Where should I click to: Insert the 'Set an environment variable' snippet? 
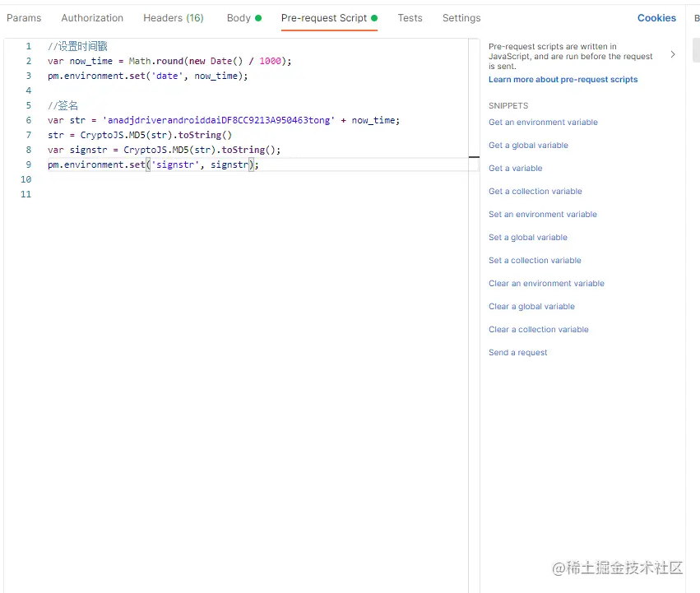tap(542, 214)
